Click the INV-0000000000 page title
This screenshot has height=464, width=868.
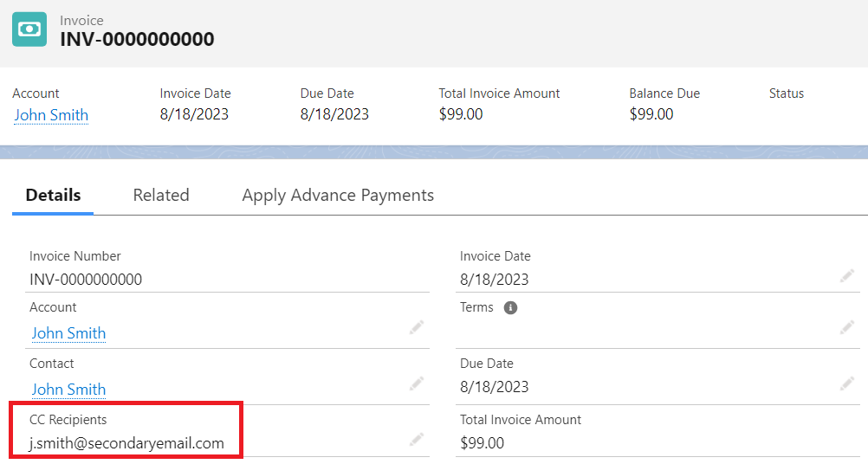click(x=137, y=39)
